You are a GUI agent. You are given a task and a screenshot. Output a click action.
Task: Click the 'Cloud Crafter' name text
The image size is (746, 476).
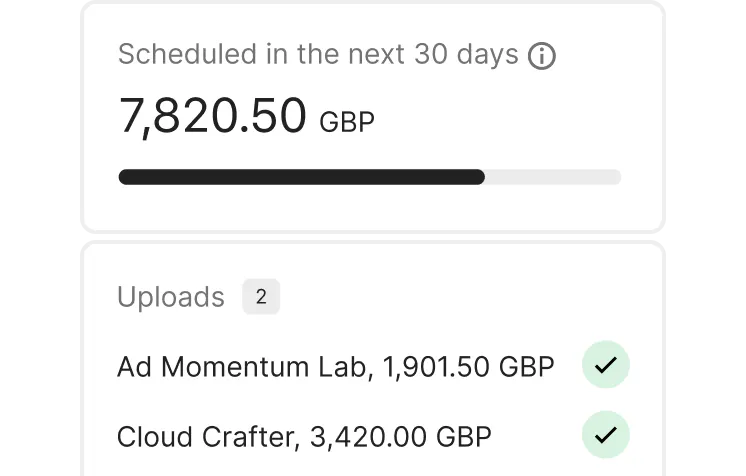coord(205,436)
